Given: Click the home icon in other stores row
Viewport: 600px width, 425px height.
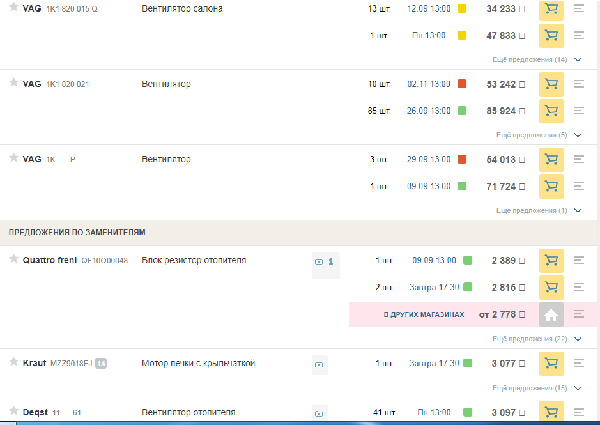Looking at the screenshot, I should (x=549, y=314).
